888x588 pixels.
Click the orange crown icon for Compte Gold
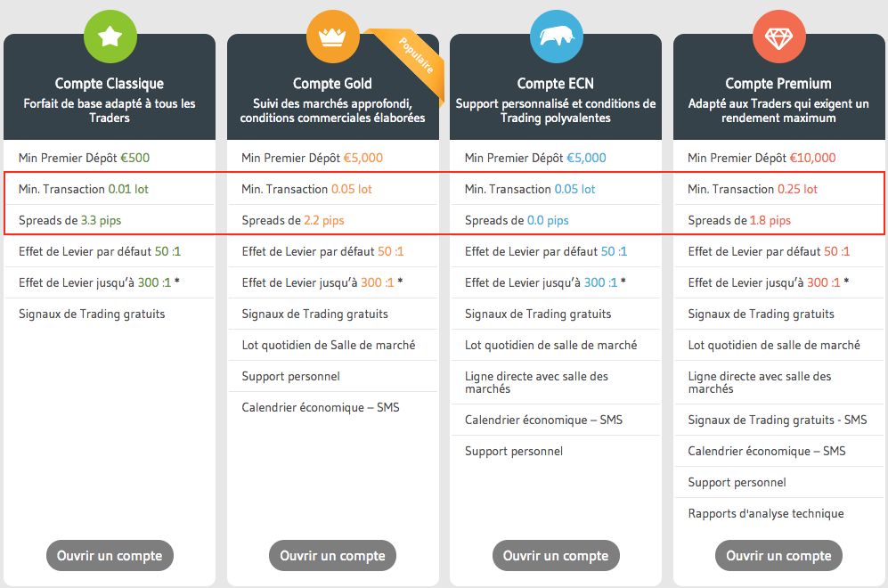(332, 37)
